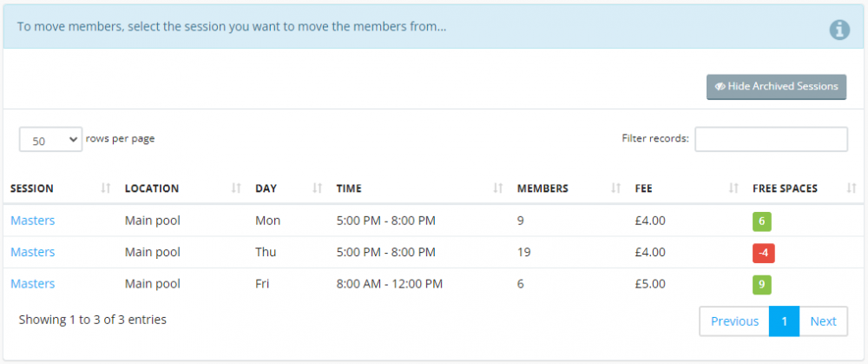The width and height of the screenshot is (868, 364).
Task: Sort by Session column arrows icon
Action: tap(106, 189)
